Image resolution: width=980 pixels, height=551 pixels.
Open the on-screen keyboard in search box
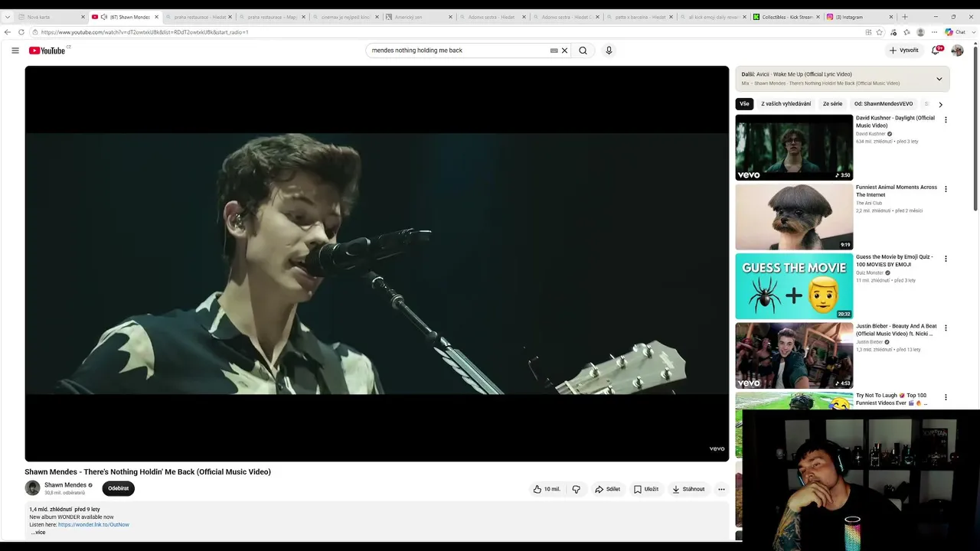tap(554, 51)
